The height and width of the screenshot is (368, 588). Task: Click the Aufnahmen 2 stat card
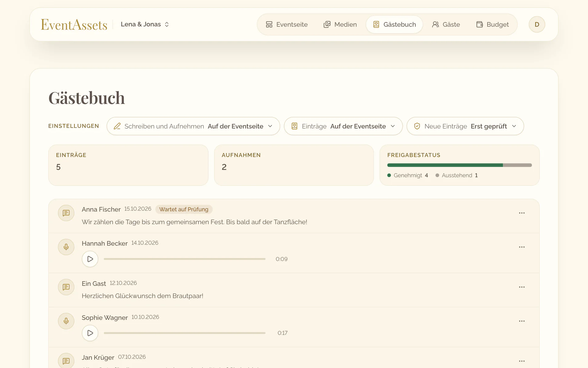[x=294, y=165]
